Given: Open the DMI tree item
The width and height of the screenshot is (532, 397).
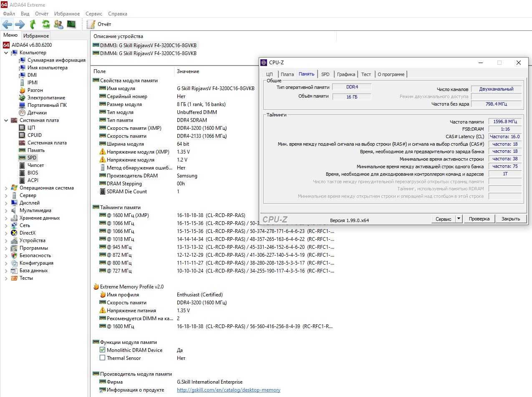Looking at the screenshot, I should click(32, 75).
